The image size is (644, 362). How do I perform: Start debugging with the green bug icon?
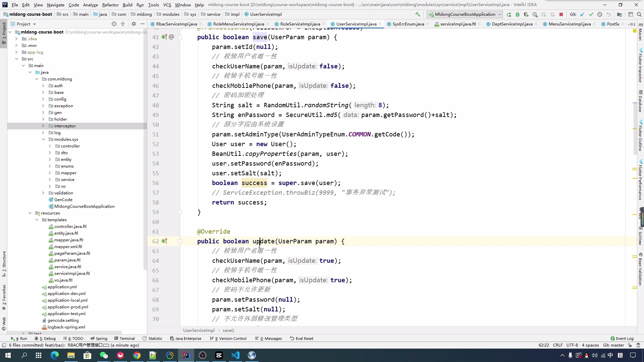[518, 14]
